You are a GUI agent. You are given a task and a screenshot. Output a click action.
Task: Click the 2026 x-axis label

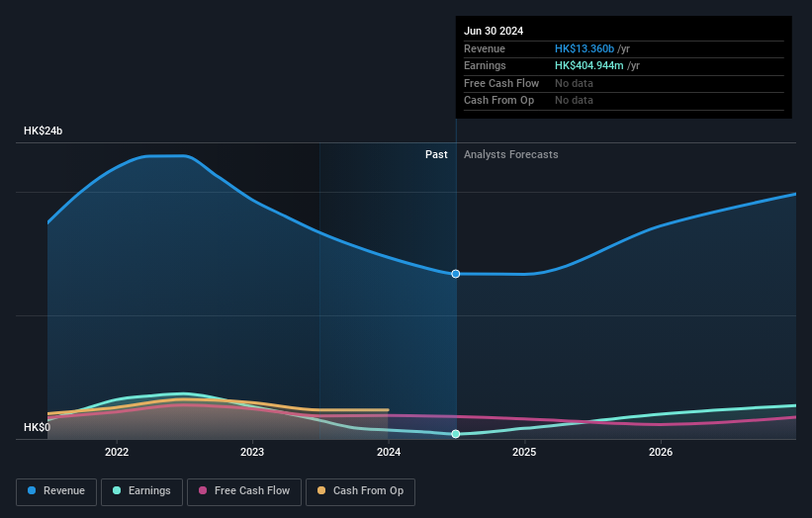(x=661, y=452)
